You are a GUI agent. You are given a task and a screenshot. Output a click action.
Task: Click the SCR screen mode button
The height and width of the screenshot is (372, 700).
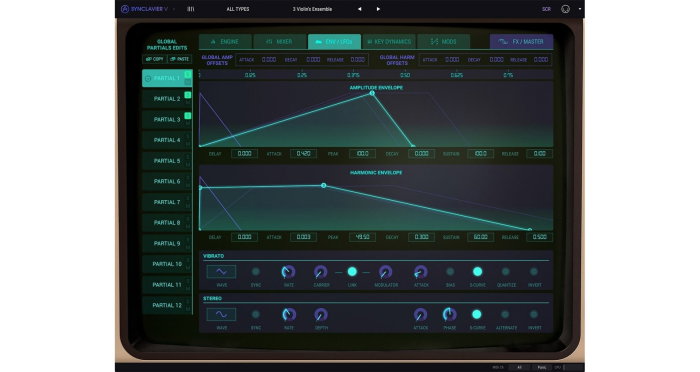546,9
